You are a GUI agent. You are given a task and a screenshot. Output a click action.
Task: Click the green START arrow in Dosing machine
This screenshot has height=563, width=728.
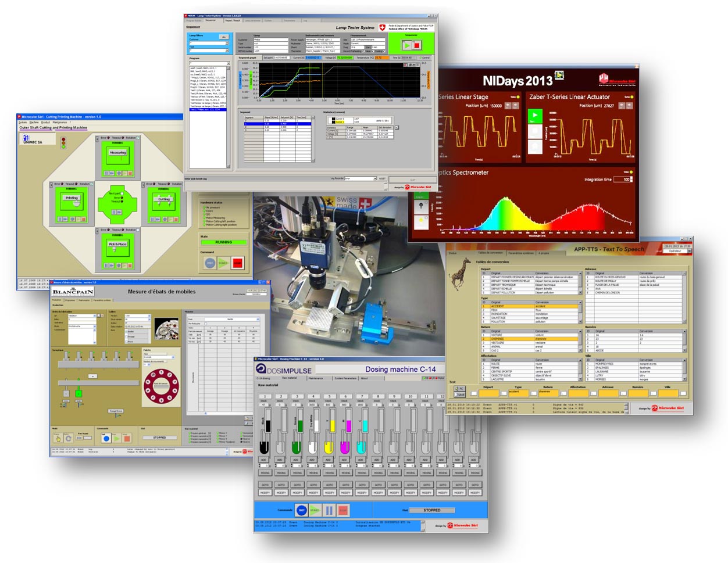tap(315, 510)
